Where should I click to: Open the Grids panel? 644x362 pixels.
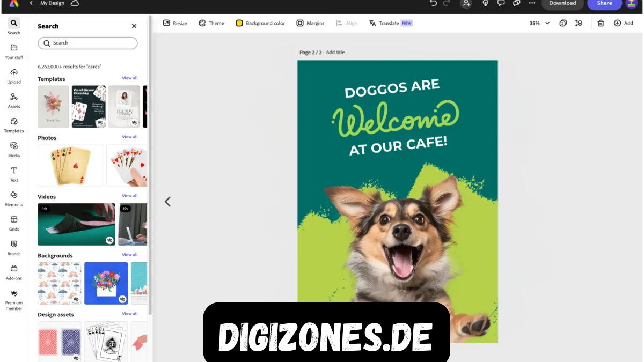(14, 223)
